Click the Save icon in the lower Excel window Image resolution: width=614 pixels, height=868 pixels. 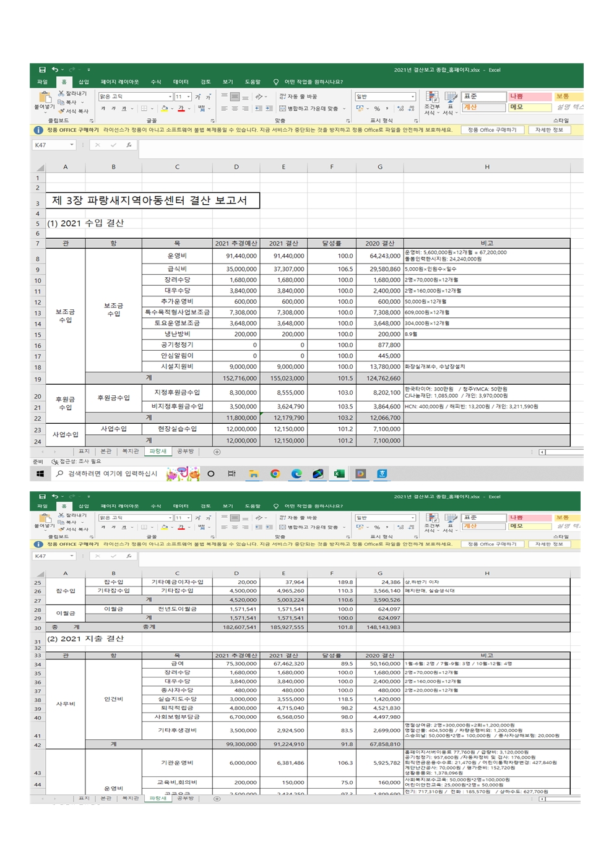point(42,496)
